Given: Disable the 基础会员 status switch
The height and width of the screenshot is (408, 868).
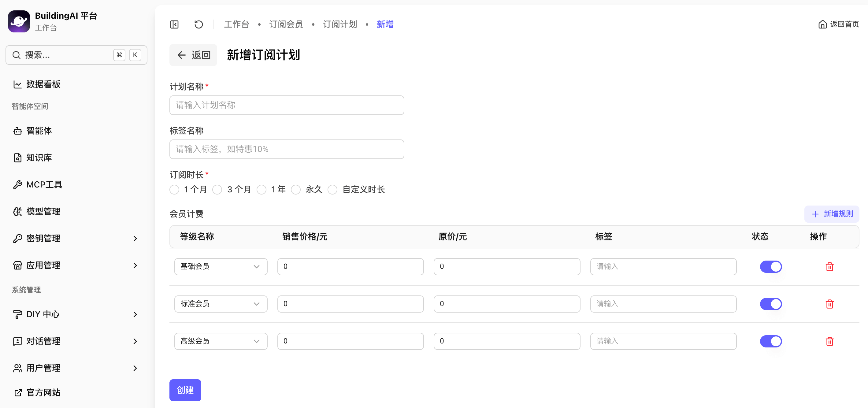Looking at the screenshot, I should pos(771,266).
